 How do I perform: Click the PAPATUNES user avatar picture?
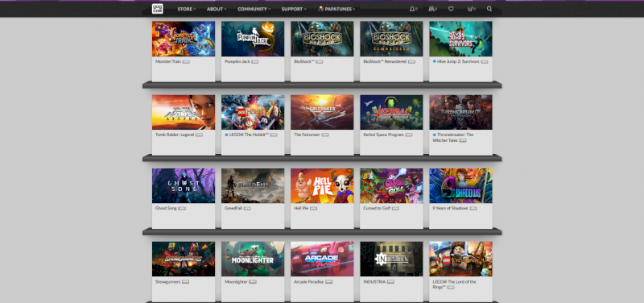[x=320, y=9]
